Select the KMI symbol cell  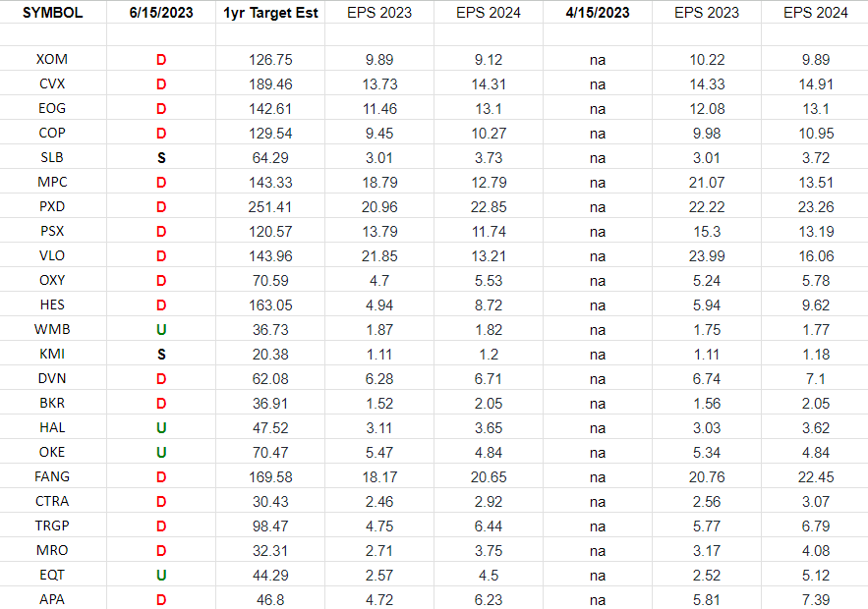[52, 354]
